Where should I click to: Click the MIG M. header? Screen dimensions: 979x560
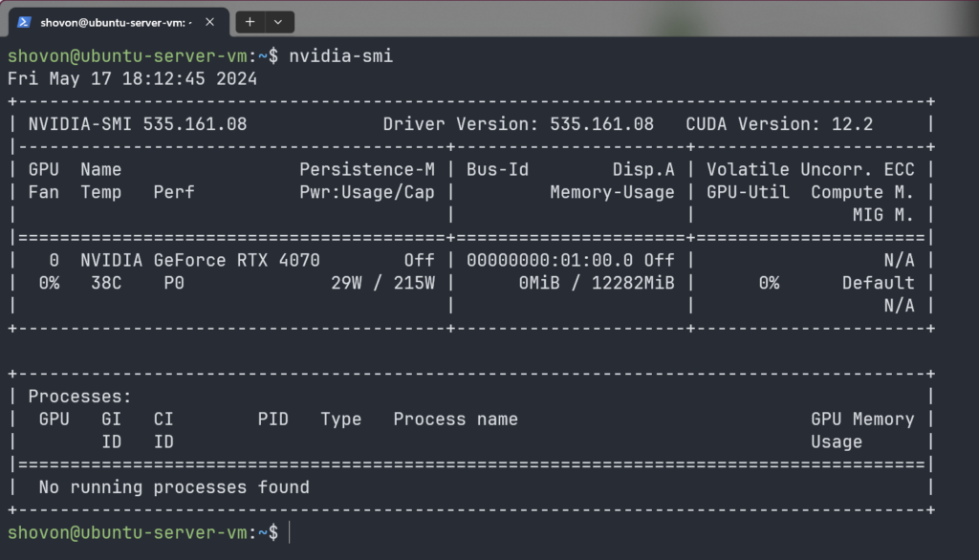[x=883, y=215]
